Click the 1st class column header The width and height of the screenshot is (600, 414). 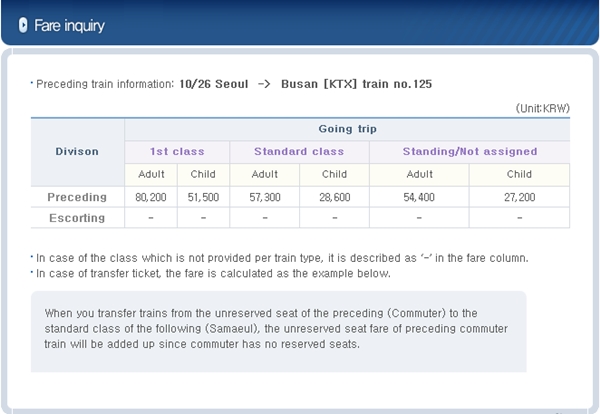(x=177, y=152)
